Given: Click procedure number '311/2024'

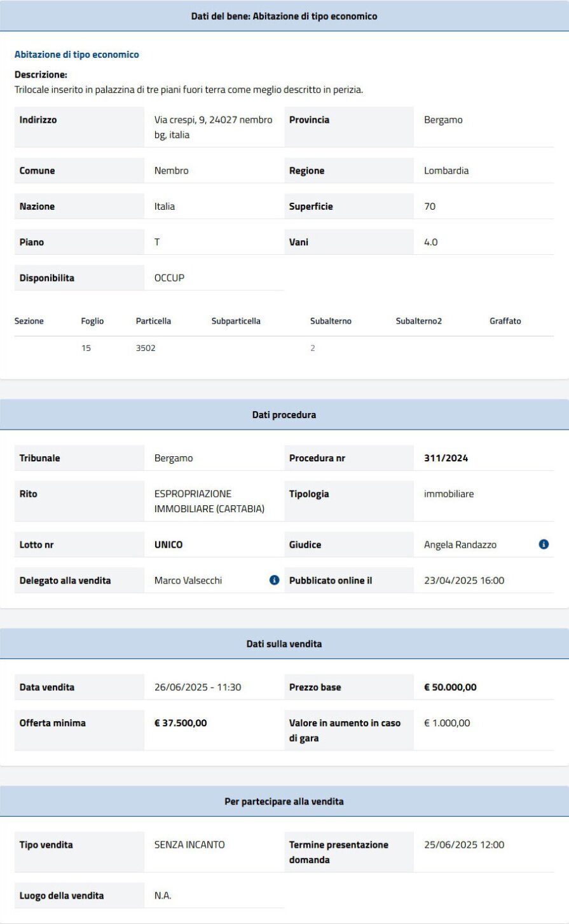Looking at the screenshot, I should (446, 458).
